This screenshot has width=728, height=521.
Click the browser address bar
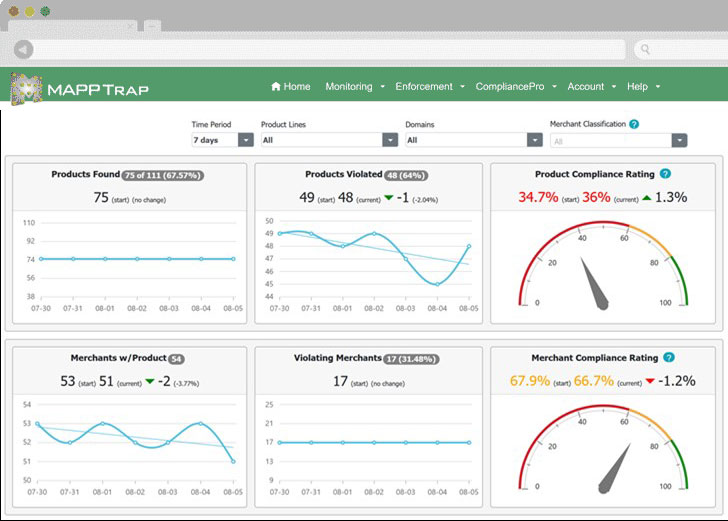point(330,49)
